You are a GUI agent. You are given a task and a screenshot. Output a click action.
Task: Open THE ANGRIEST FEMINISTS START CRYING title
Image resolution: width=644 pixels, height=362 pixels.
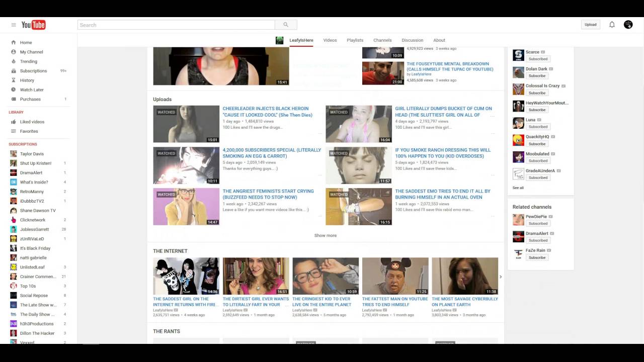(268, 194)
